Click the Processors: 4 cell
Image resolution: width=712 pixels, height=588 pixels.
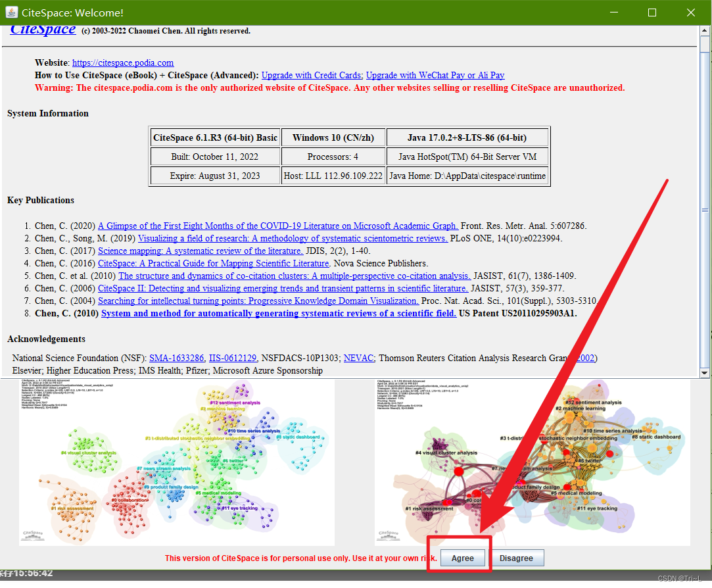click(x=333, y=157)
